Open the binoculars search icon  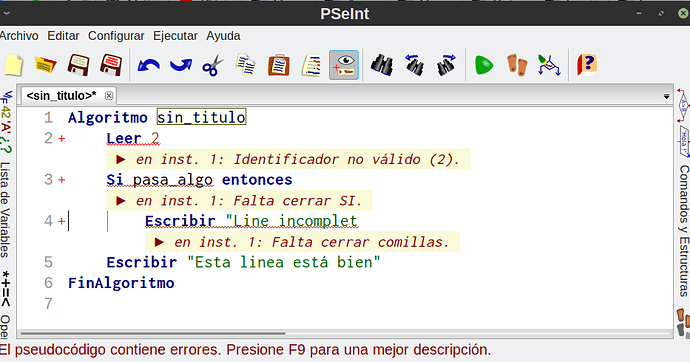pyautogui.click(x=382, y=65)
